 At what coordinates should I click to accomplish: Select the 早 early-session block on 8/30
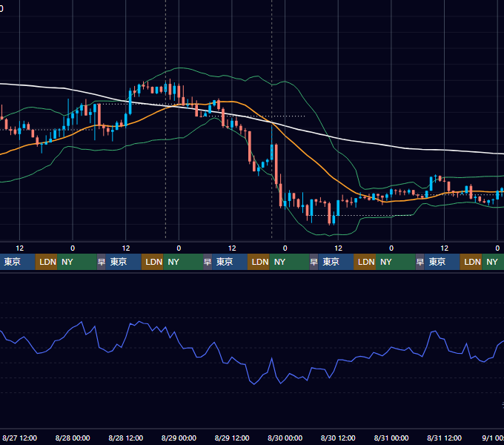[x=314, y=262]
